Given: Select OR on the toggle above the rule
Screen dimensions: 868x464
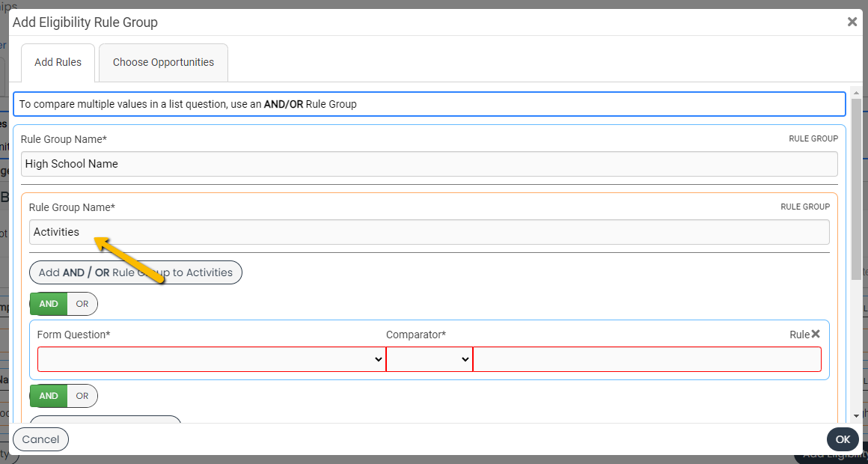Looking at the screenshot, I should coord(82,304).
